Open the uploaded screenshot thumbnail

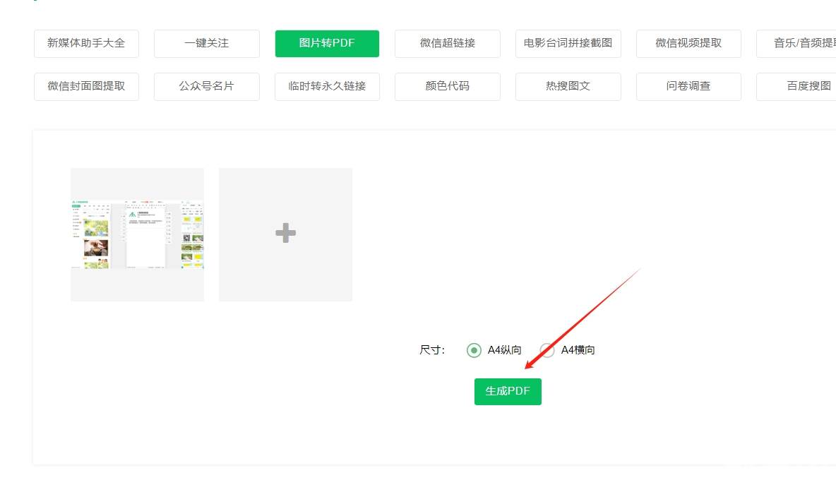pos(137,234)
